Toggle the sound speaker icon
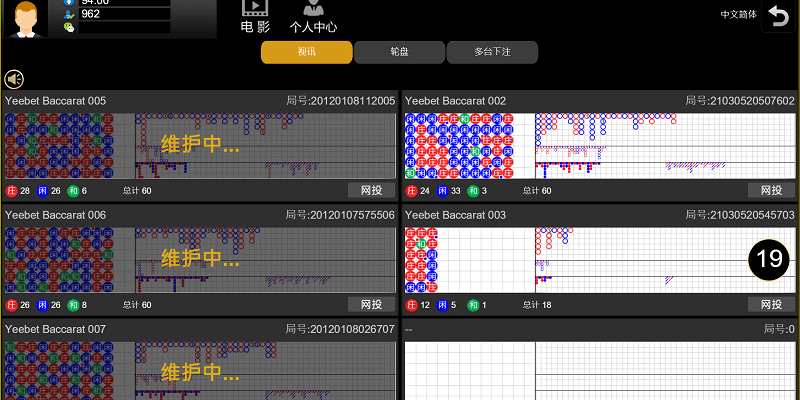Viewport: 800px width, 400px height. point(14,79)
